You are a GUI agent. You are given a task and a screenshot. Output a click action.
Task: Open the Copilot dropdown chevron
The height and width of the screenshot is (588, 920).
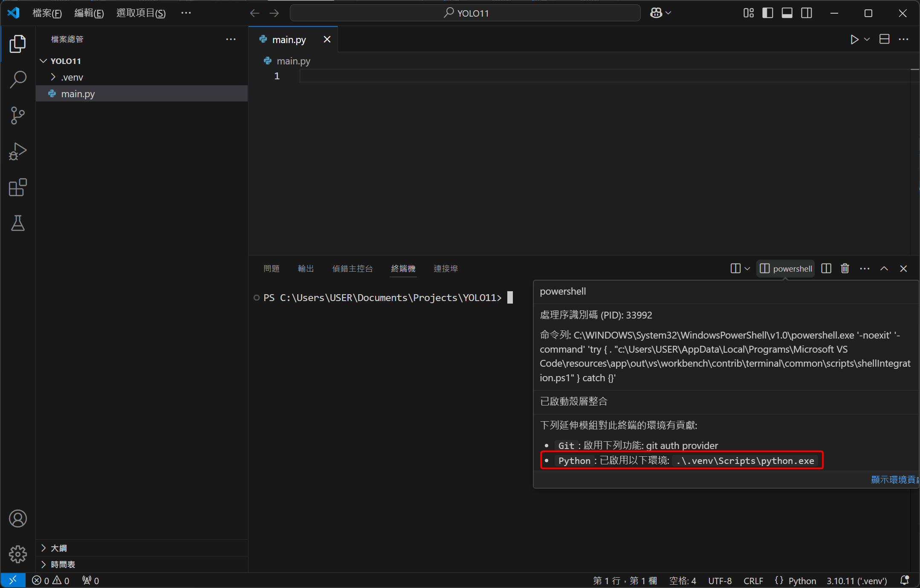(668, 13)
